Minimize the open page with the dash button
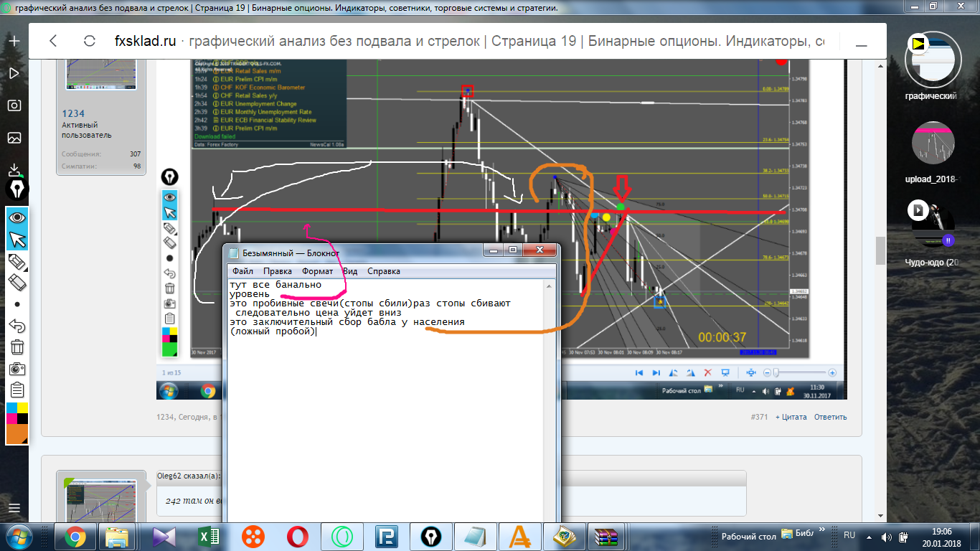The width and height of the screenshot is (980, 551). pyautogui.click(x=860, y=44)
